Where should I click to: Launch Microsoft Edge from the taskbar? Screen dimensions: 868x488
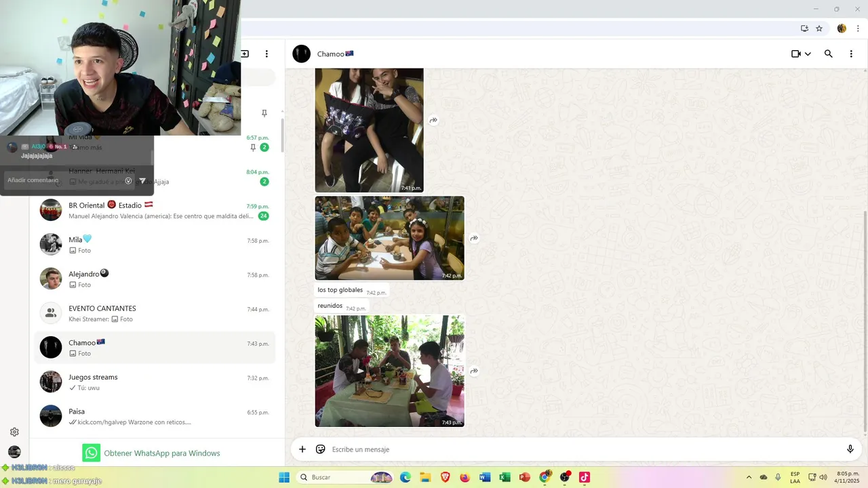[x=405, y=477]
